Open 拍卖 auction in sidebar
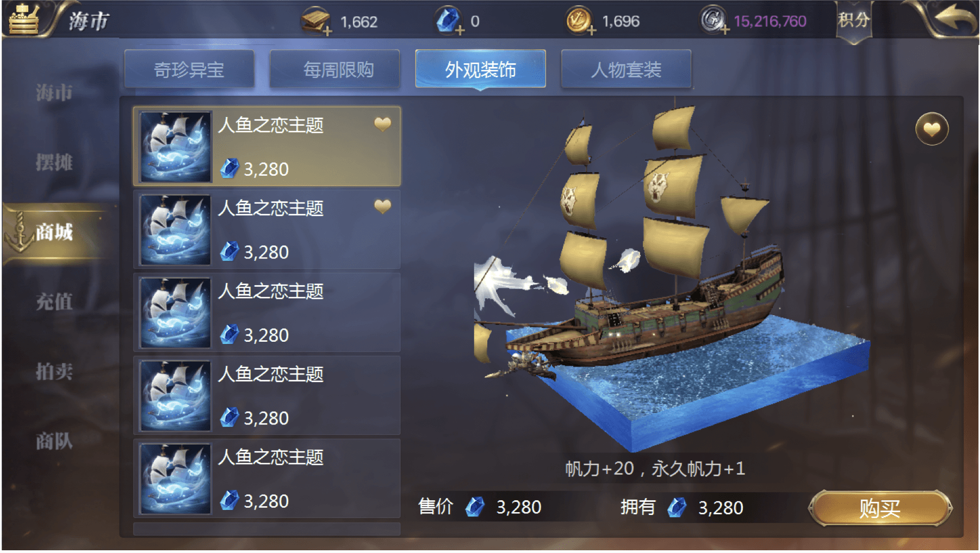The height and width of the screenshot is (553, 980). pyautogui.click(x=54, y=372)
